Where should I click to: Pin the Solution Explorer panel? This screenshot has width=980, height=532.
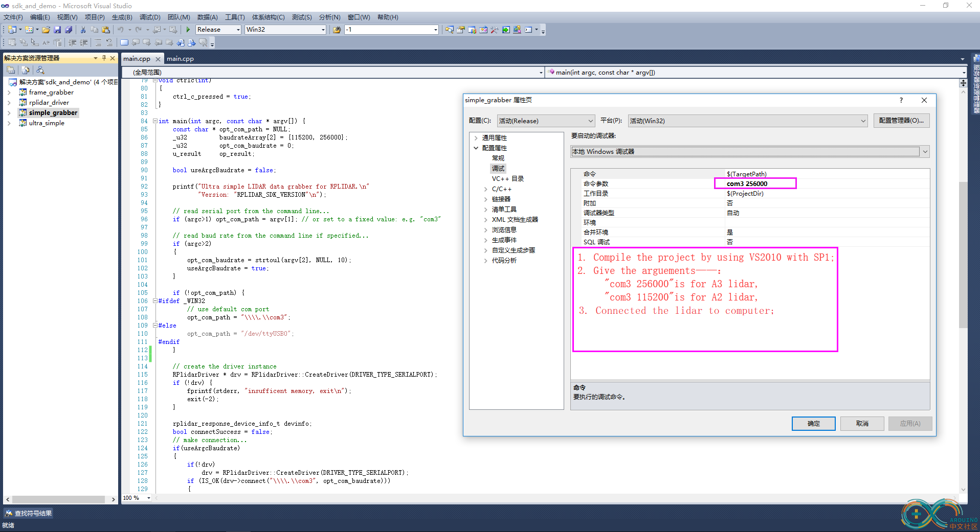point(104,58)
